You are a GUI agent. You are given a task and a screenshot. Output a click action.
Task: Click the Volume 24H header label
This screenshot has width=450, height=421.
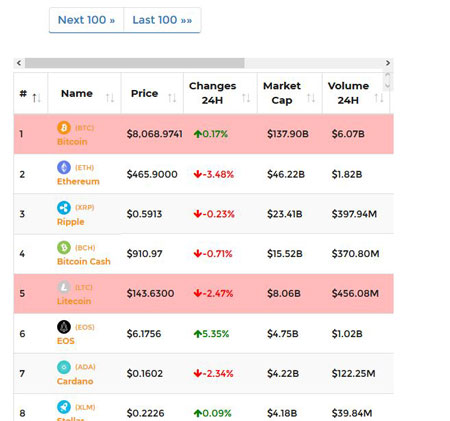pyautogui.click(x=348, y=93)
